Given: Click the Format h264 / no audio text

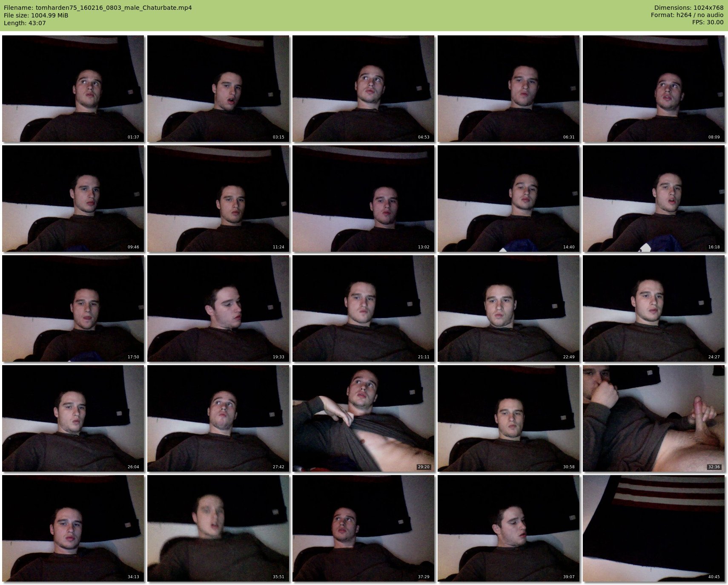Looking at the screenshot, I should [x=687, y=15].
